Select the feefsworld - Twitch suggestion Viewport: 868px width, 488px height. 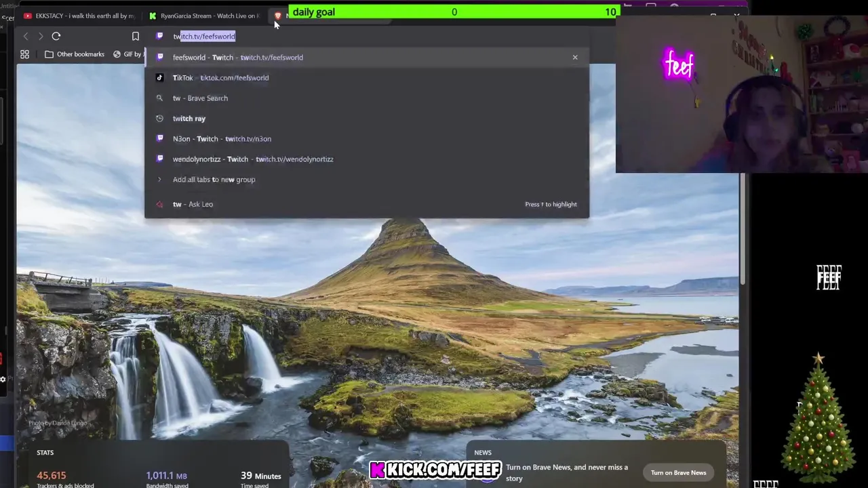click(x=366, y=58)
